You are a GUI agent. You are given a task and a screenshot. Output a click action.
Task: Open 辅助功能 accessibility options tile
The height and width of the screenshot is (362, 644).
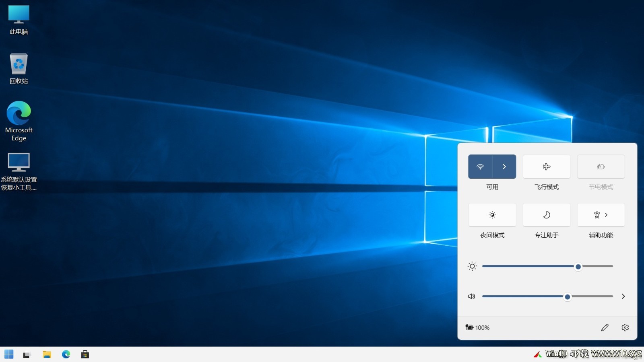[x=601, y=215]
